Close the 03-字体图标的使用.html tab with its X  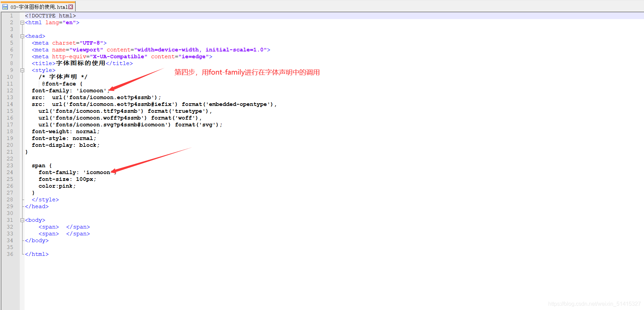tap(71, 7)
